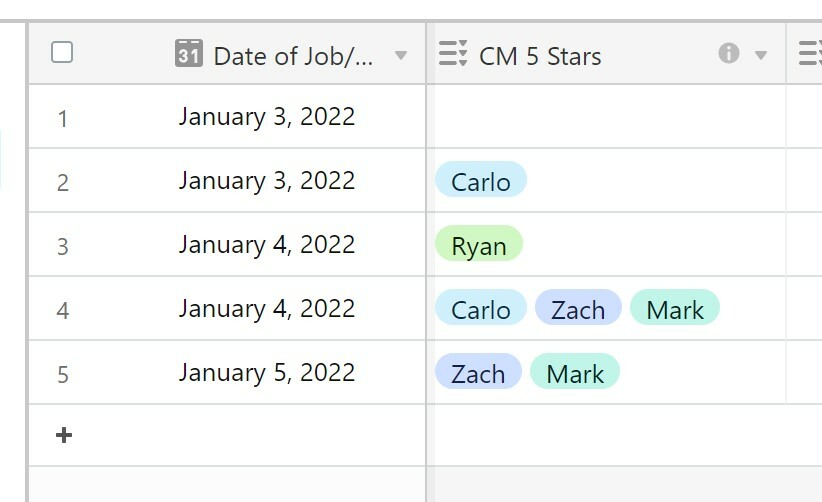Open the info icon on CM 5 Stars column
822x502 pixels.
(x=729, y=53)
